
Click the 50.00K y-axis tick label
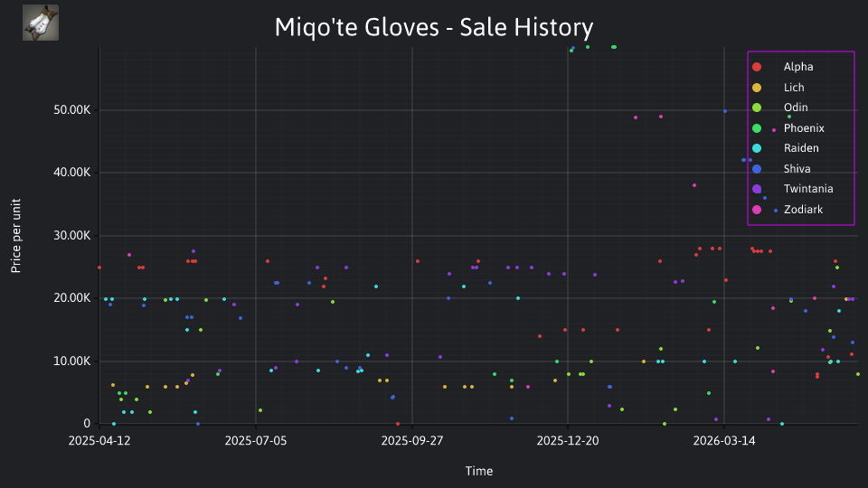[72, 110]
